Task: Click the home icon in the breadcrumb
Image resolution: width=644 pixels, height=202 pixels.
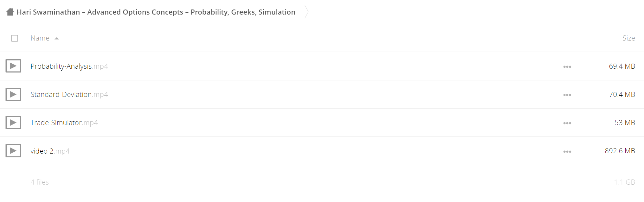Action: pos(10,12)
